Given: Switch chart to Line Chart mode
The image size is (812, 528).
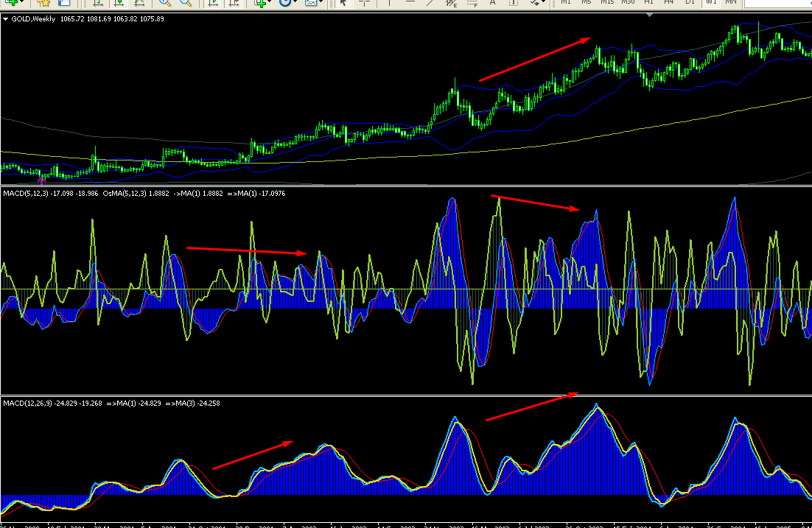Looking at the screenshot, I should (x=139, y=3).
